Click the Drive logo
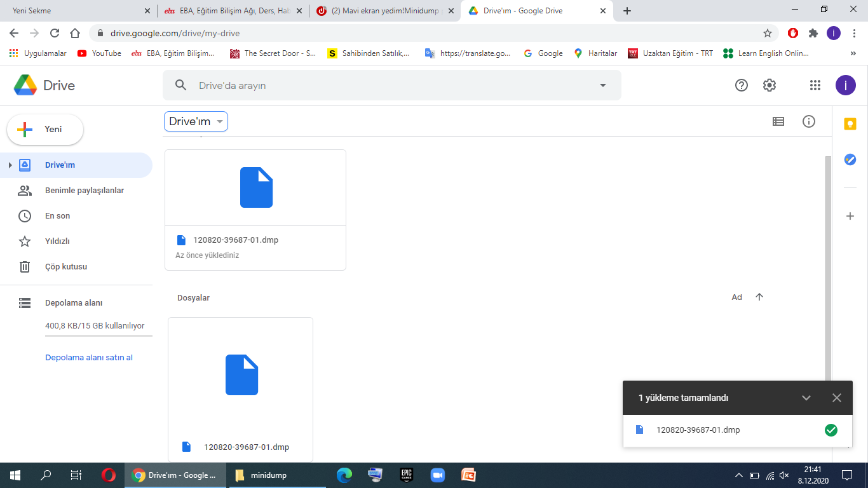This screenshot has height=488, width=868. [44, 85]
